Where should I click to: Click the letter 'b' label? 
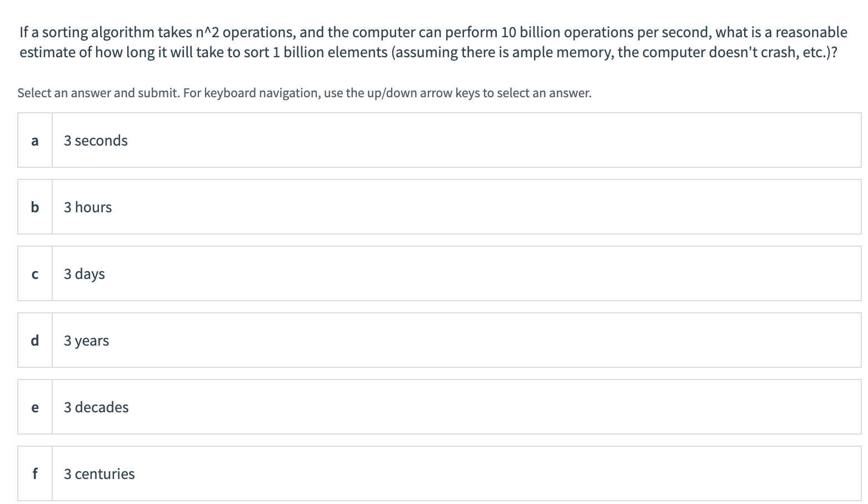tap(34, 207)
